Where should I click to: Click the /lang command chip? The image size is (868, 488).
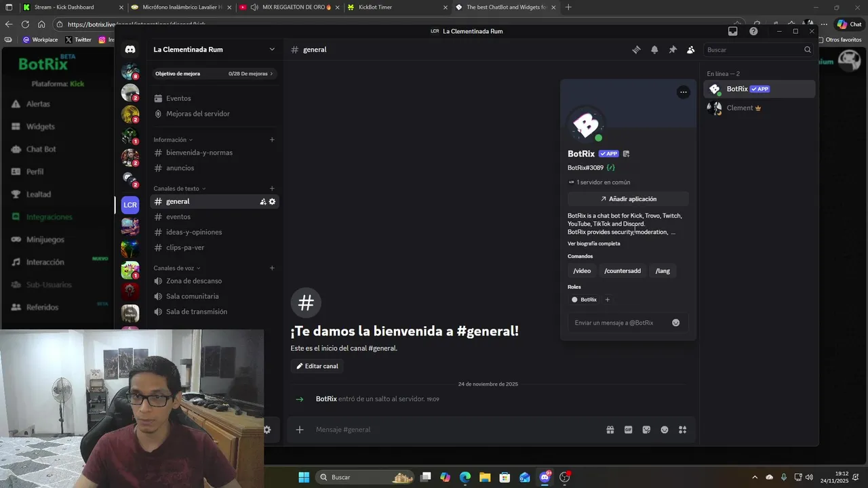(x=663, y=271)
